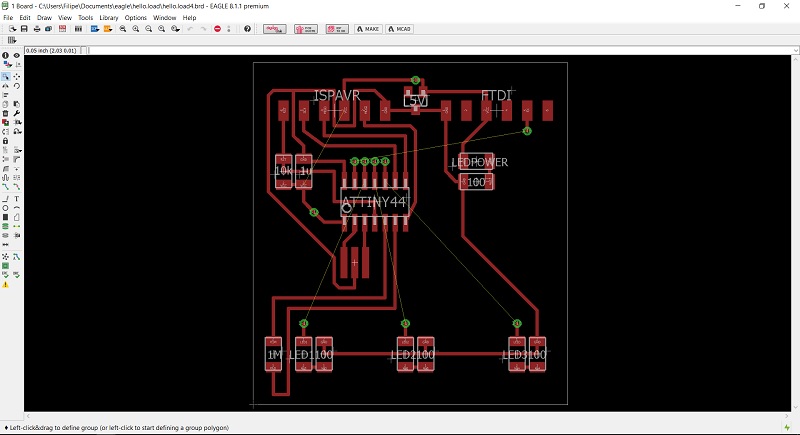Click the Autorouter tool
Image resolution: width=800 pixels, height=435 pixels.
(x=17, y=257)
